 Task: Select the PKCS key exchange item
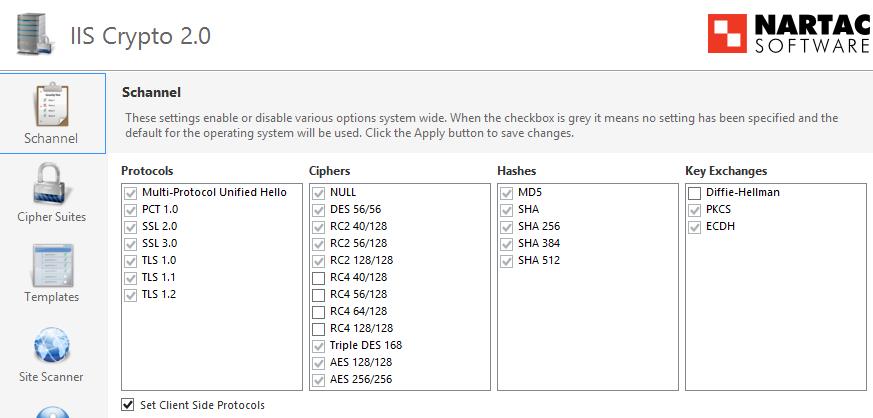click(x=720, y=210)
